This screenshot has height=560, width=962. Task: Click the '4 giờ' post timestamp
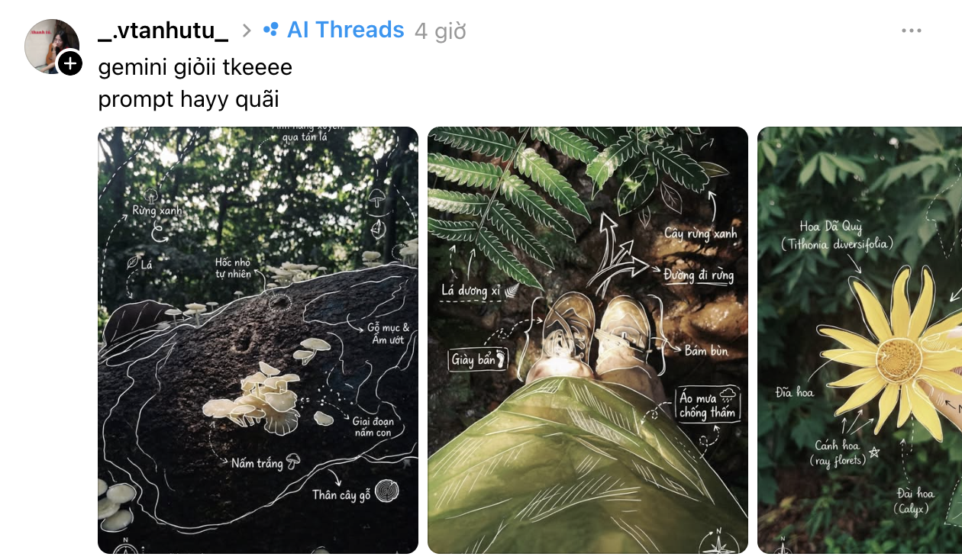(440, 31)
